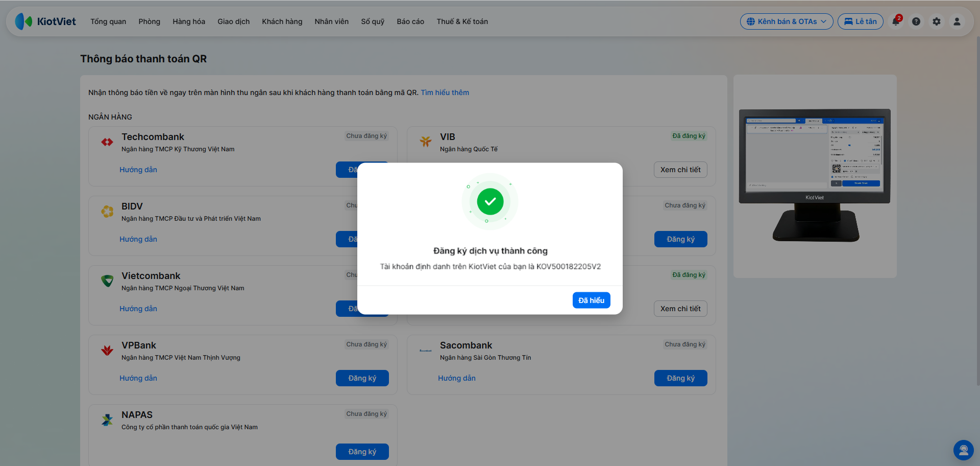The height and width of the screenshot is (466, 980).
Task: Click the Techcombank bank name
Action: click(x=153, y=137)
